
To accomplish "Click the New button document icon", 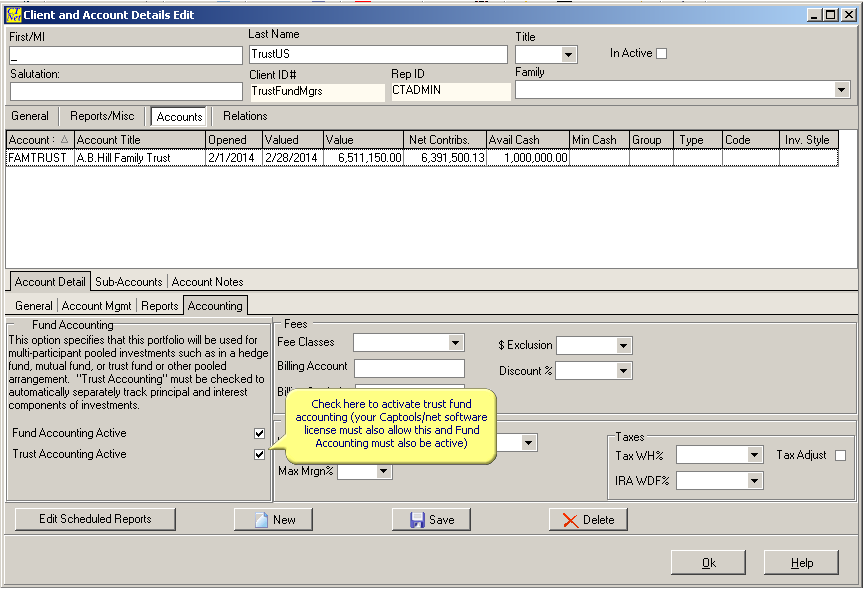I will [262, 520].
